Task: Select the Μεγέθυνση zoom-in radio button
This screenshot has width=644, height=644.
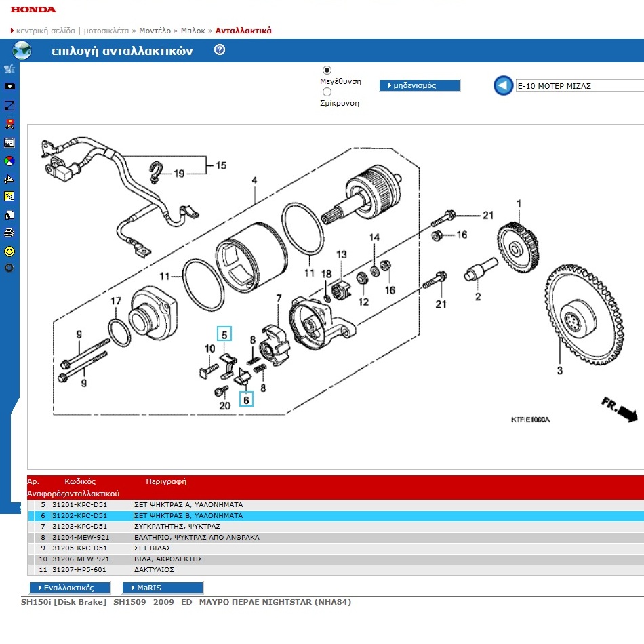Action: 327,71
